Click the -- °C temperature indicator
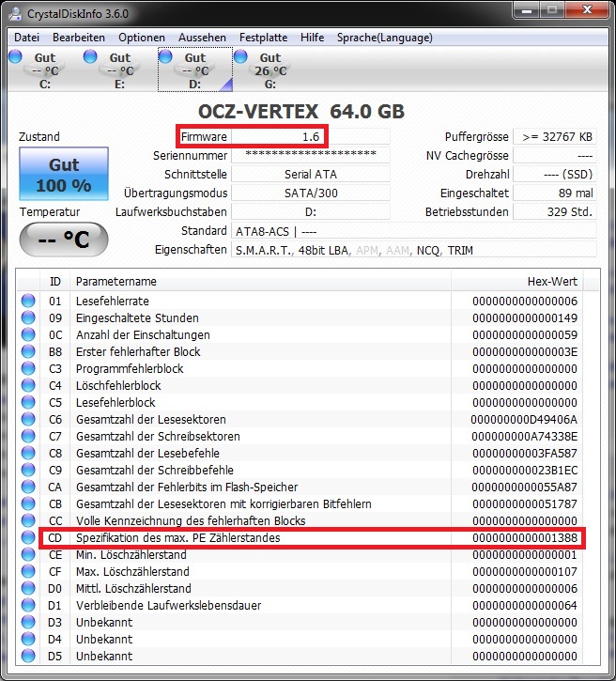Viewport: 616px width, 681px height. point(64,240)
